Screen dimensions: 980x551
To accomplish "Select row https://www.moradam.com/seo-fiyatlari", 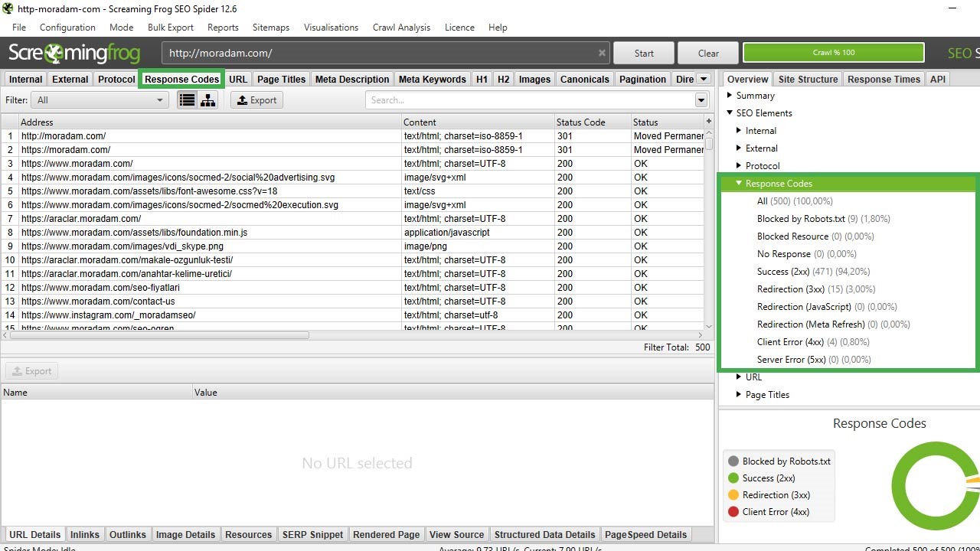I will pyautogui.click(x=353, y=288).
